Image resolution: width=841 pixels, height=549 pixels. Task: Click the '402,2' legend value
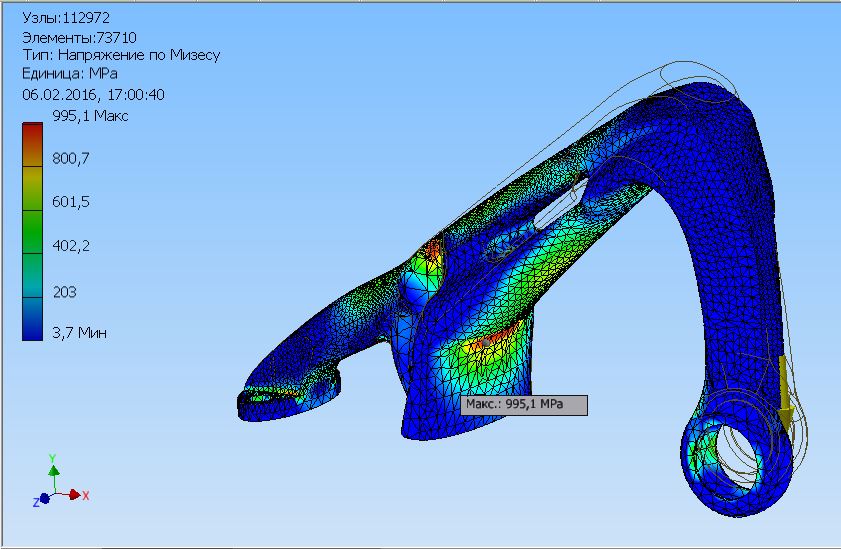pos(71,246)
